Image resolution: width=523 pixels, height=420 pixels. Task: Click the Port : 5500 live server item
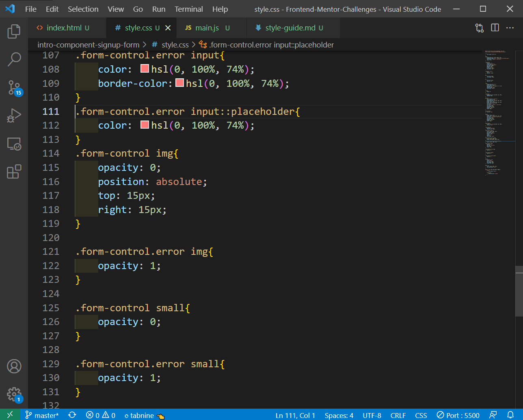pos(458,415)
